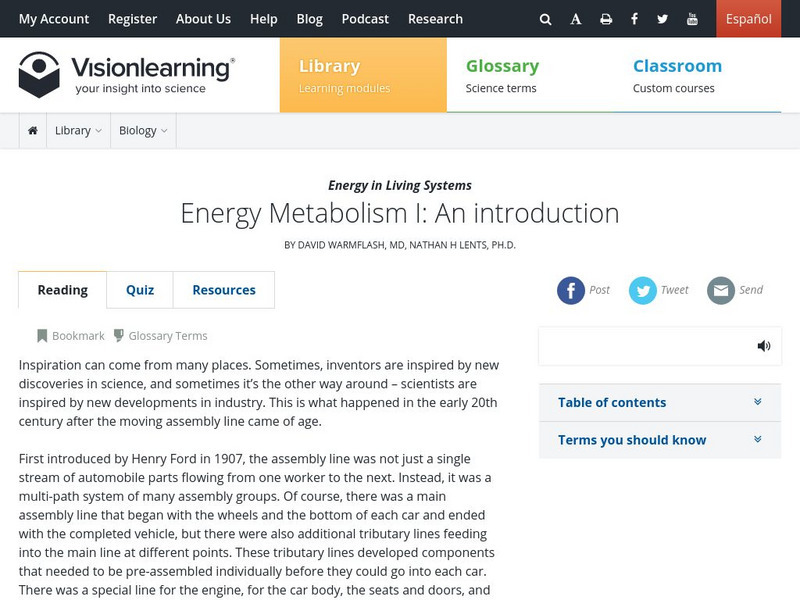Open the Facebook icon in top bar

(634, 19)
